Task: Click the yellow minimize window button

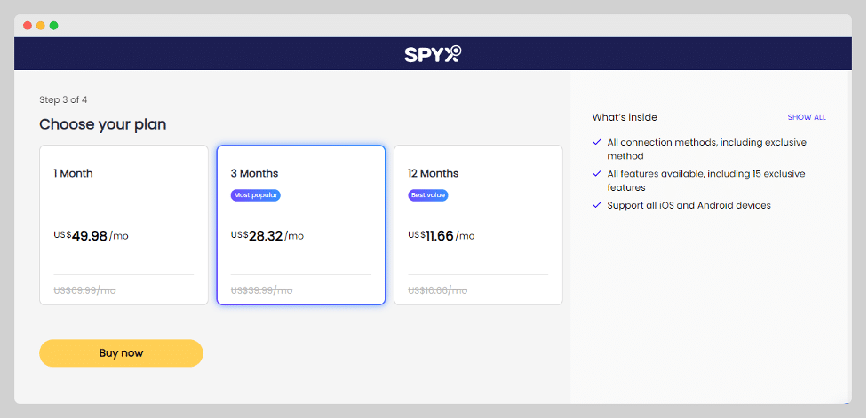Action: (x=40, y=26)
